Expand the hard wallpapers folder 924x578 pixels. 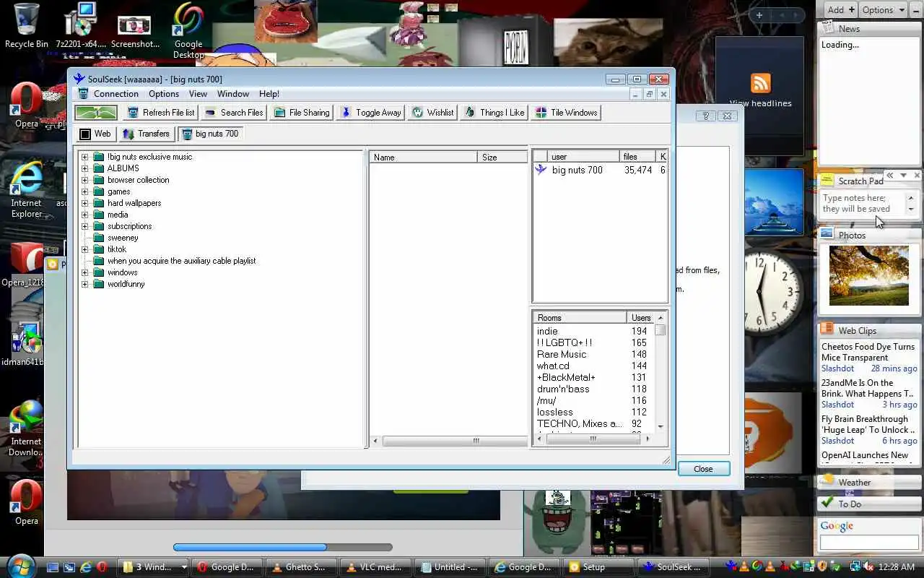point(84,203)
